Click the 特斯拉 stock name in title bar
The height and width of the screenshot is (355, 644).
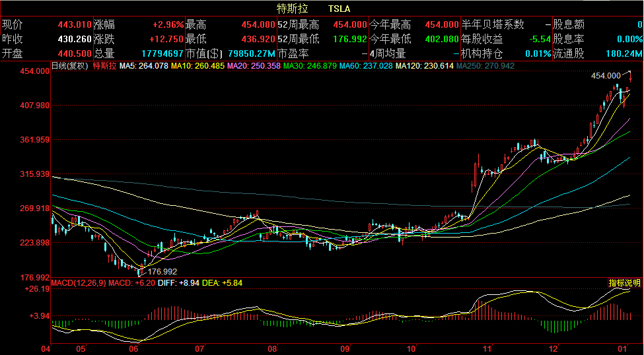coord(293,9)
